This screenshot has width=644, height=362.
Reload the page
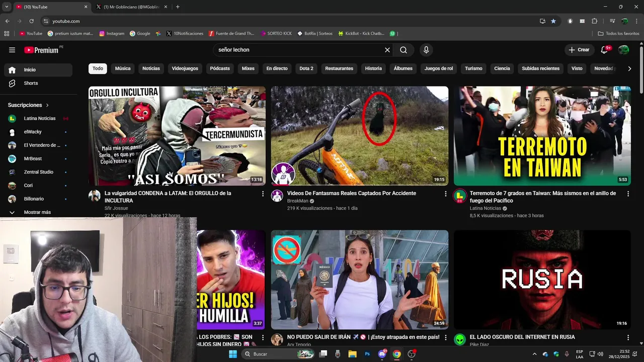coord(31,21)
